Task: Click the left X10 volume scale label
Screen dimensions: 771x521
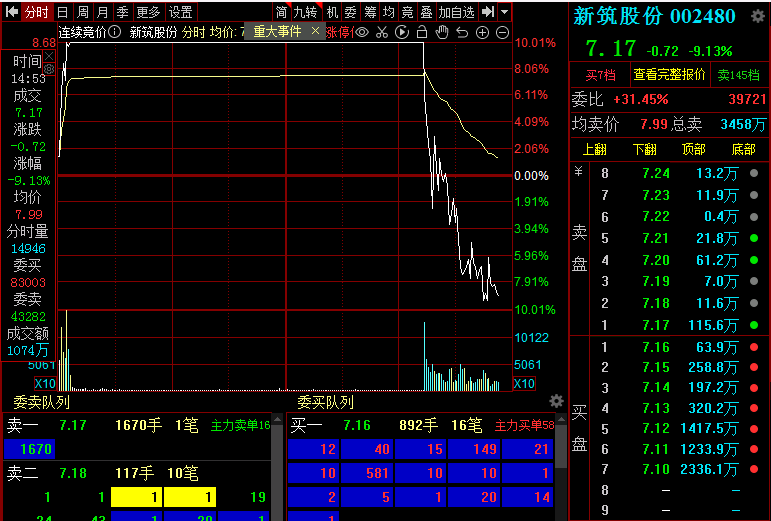Action: 45,384
